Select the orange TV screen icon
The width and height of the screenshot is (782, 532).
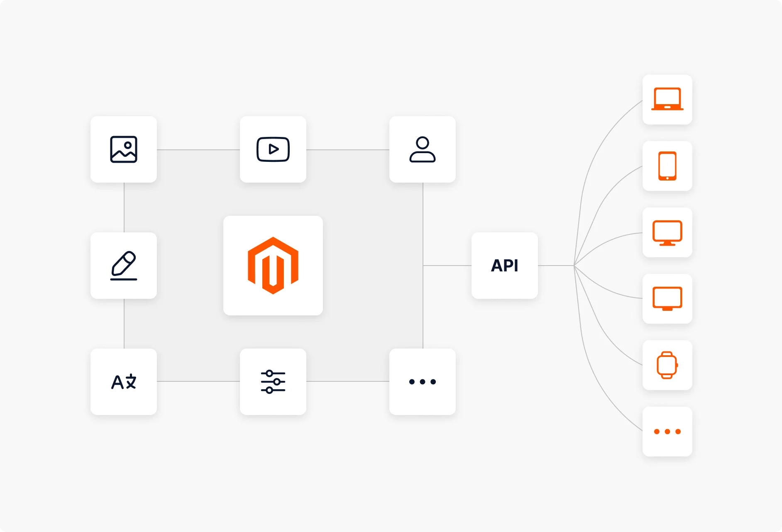pos(667,299)
